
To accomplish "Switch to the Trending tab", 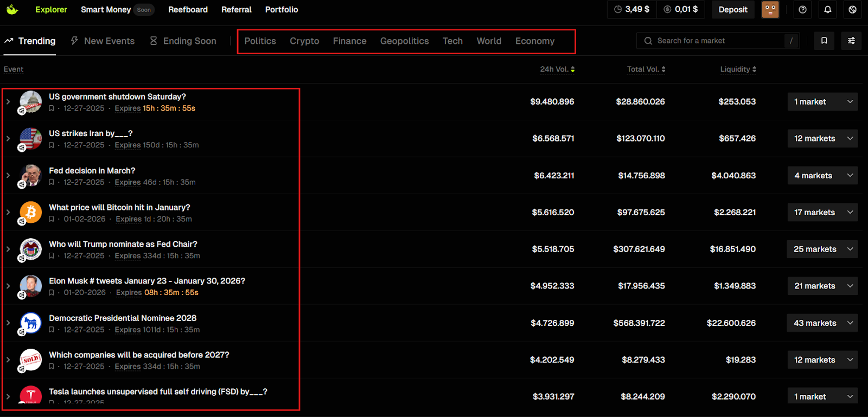I will pyautogui.click(x=30, y=41).
